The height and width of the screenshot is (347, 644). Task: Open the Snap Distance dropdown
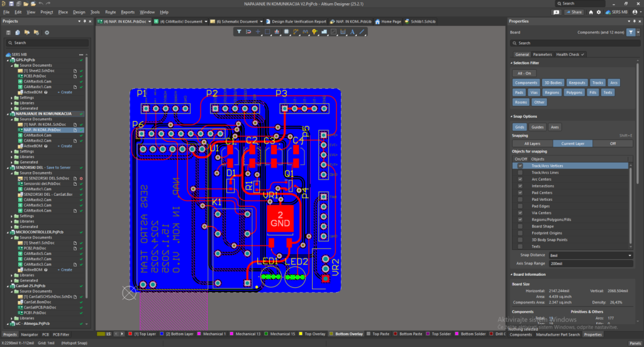point(630,255)
